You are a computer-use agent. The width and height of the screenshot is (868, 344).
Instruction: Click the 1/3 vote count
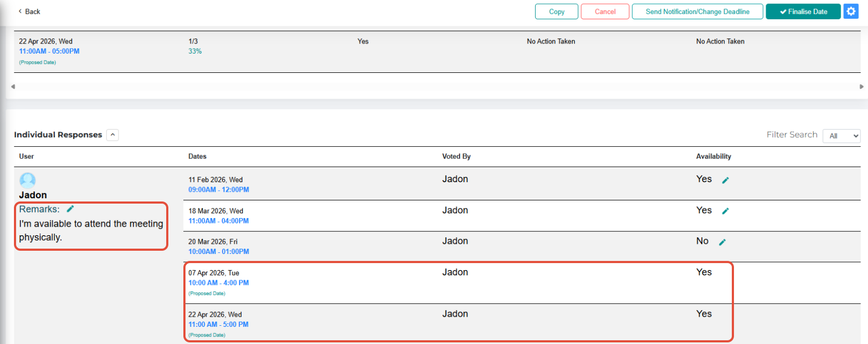[x=193, y=41]
